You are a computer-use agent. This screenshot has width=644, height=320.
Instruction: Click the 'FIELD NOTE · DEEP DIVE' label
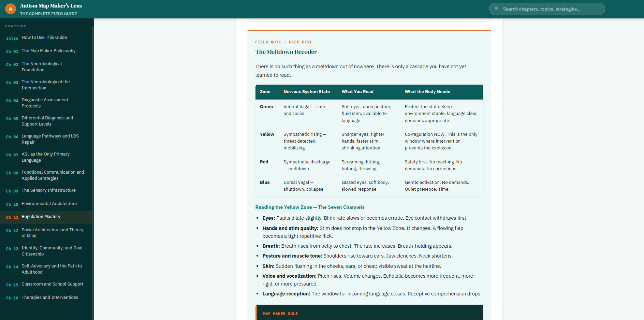tap(283, 42)
